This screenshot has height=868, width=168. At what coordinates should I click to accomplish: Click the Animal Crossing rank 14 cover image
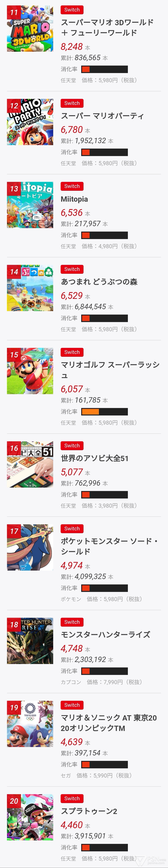[30, 288]
